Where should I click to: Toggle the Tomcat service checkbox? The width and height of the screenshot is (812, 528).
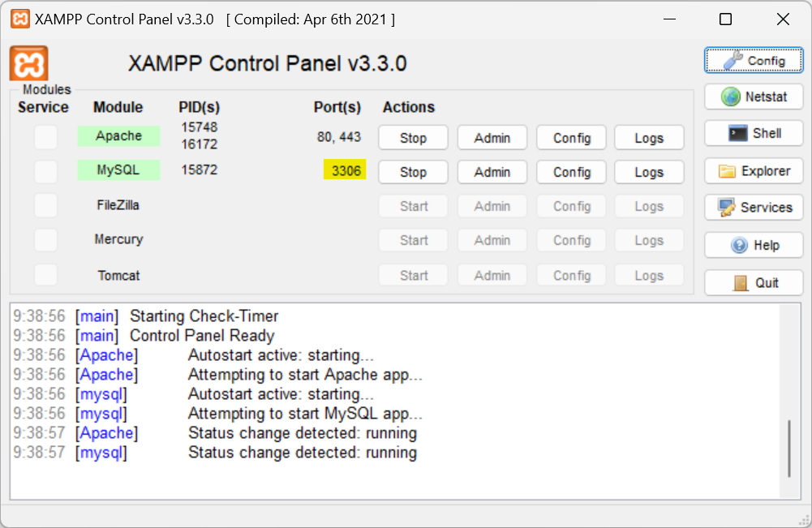(45, 275)
